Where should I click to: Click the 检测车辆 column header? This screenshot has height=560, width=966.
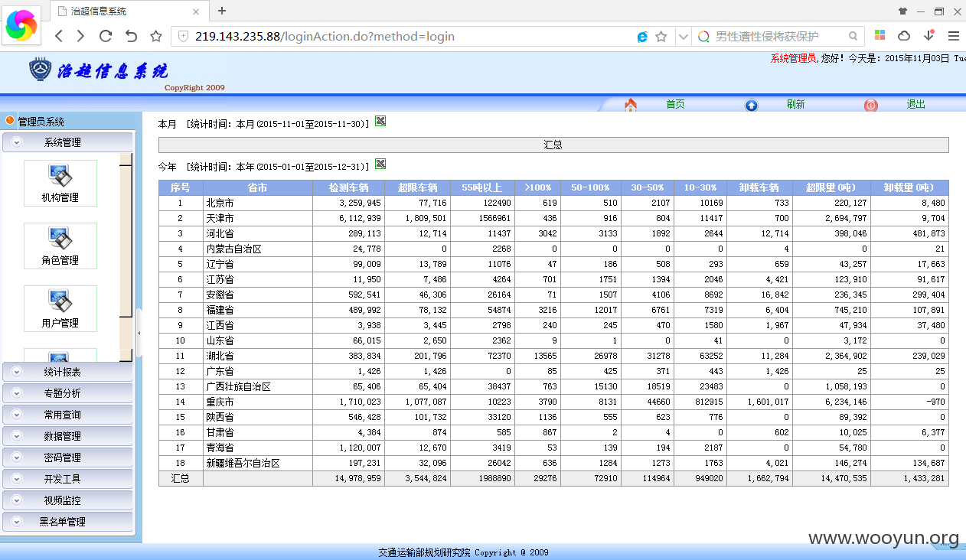(x=348, y=187)
